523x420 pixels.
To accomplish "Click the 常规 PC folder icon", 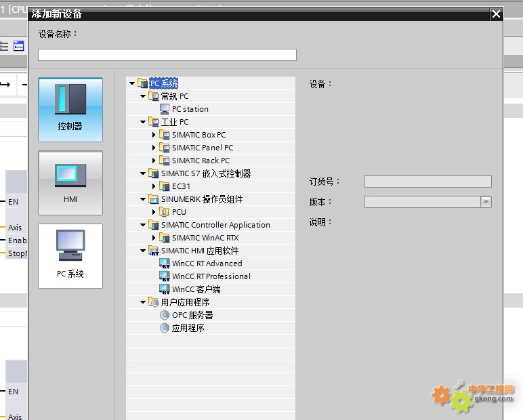I will point(153,96).
